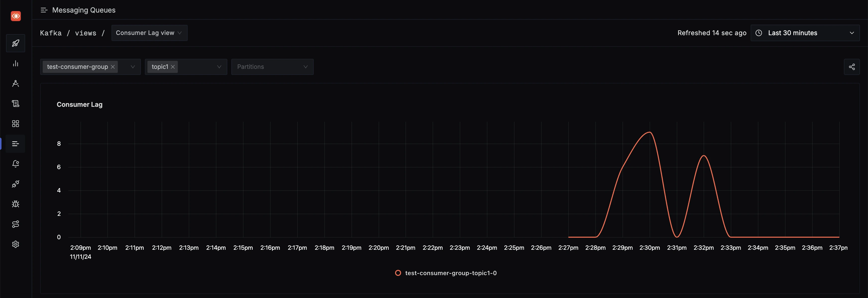The height and width of the screenshot is (298, 868).
Task: Open the bar chart Services sidebar icon
Action: (x=16, y=63)
